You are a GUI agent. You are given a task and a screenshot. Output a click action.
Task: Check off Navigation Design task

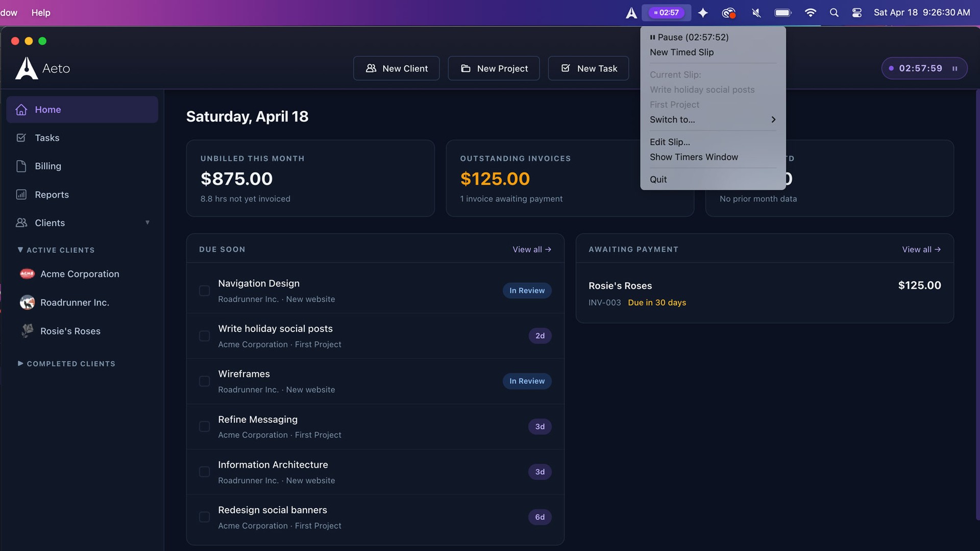click(x=204, y=291)
